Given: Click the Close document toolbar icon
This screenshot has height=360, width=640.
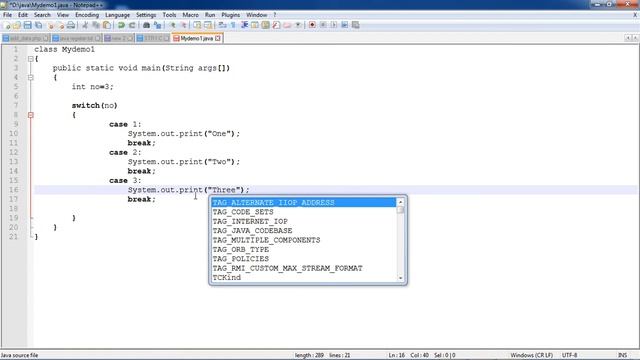Looking at the screenshot, I should 50,25.
